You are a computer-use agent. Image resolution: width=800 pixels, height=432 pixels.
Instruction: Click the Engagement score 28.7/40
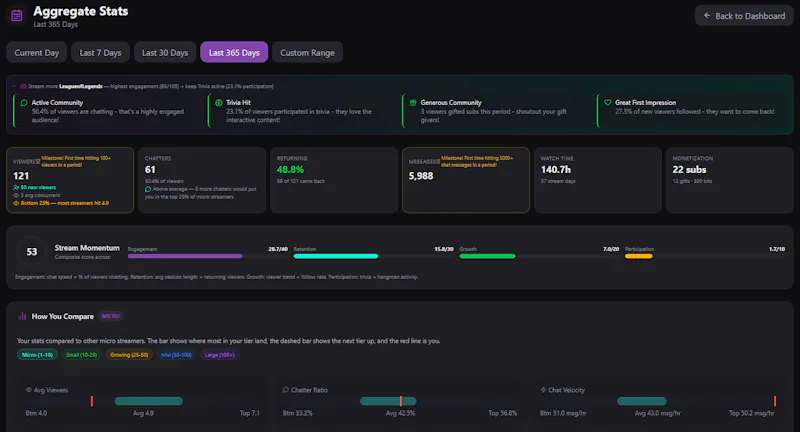pyautogui.click(x=278, y=249)
